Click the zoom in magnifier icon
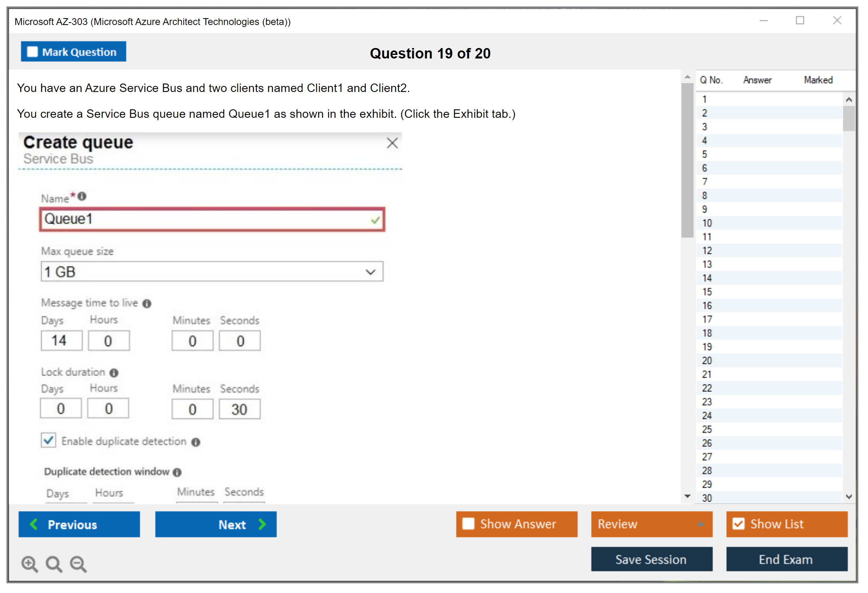 point(29,564)
